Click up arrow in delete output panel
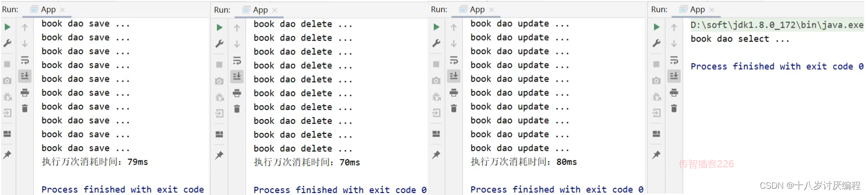This screenshot has width=868, height=195. click(x=237, y=28)
